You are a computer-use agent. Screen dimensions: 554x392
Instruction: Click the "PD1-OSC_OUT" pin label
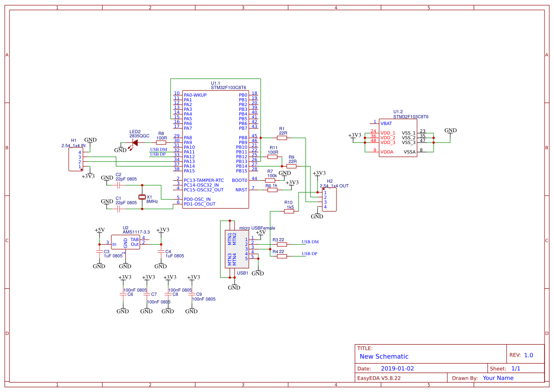click(x=199, y=205)
